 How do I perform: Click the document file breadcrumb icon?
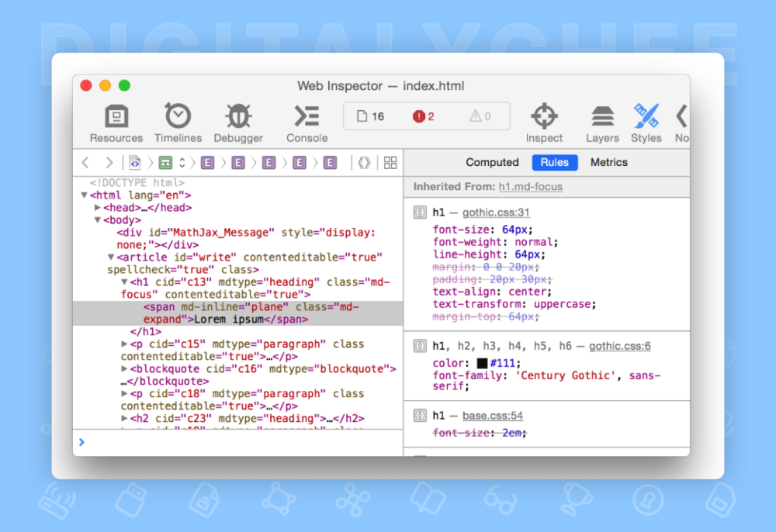134,162
